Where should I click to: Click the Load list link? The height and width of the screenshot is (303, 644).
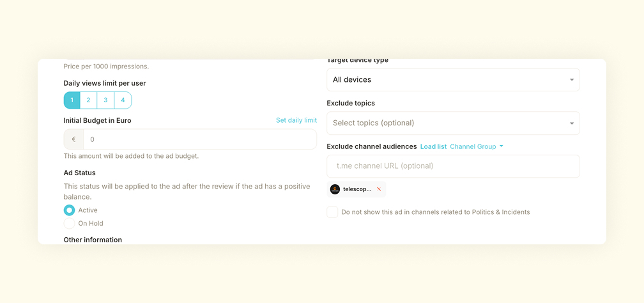pos(433,146)
